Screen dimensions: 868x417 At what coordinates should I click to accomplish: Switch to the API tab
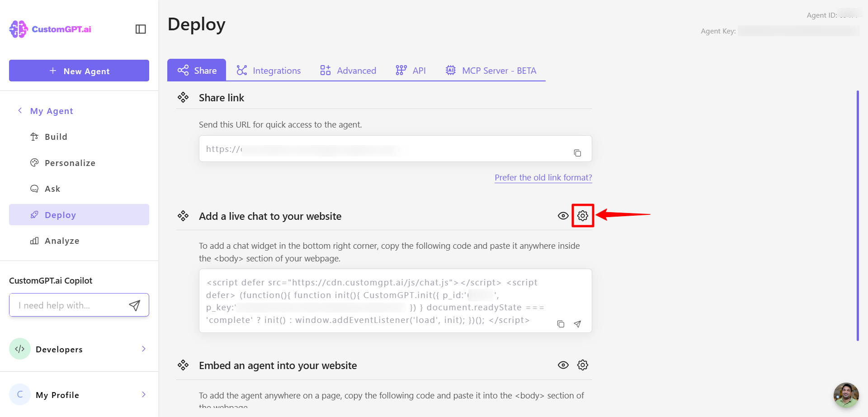(x=410, y=70)
